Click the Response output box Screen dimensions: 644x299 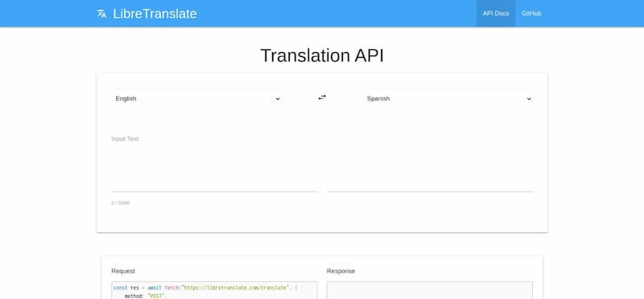[x=430, y=290]
